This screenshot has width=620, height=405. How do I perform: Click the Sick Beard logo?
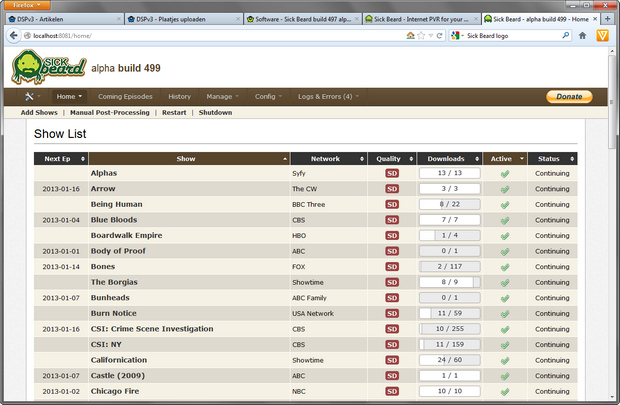click(49, 67)
